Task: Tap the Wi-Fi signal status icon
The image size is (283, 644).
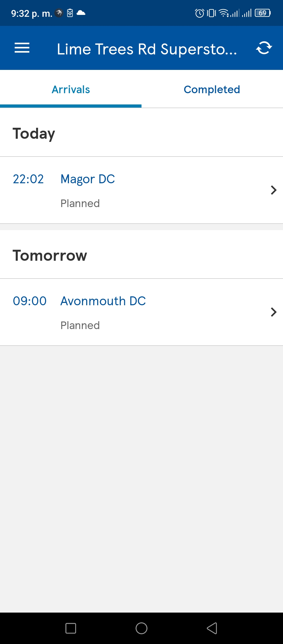Action: click(224, 13)
